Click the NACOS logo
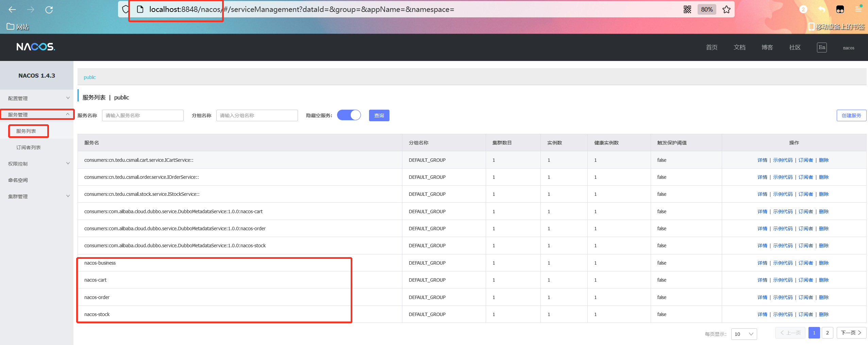868x345 pixels. coord(36,47)
